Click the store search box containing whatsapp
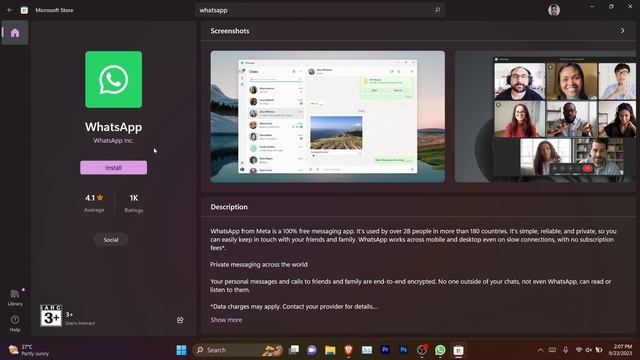 (320, 10)
